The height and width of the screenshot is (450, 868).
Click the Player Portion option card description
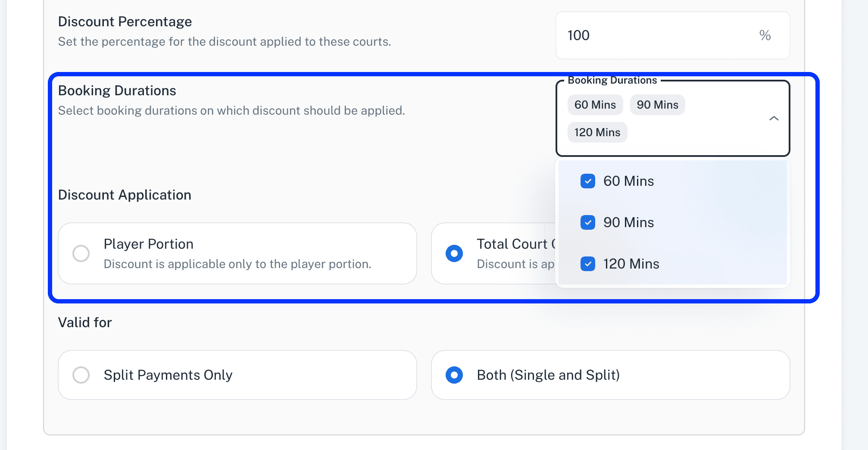237,264
